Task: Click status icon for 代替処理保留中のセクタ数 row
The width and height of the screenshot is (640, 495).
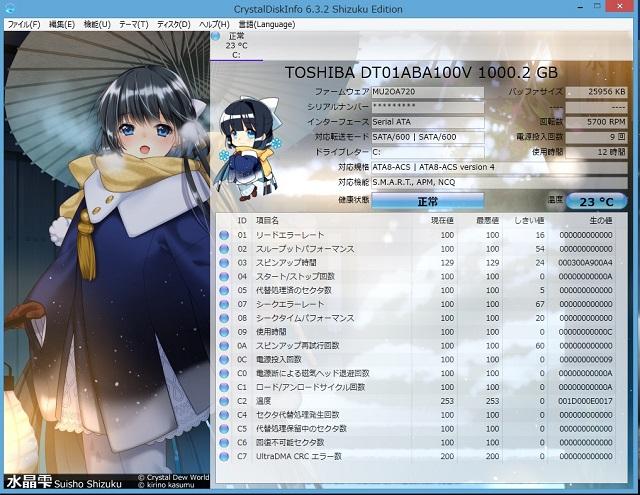Action: tap(224, 429)
